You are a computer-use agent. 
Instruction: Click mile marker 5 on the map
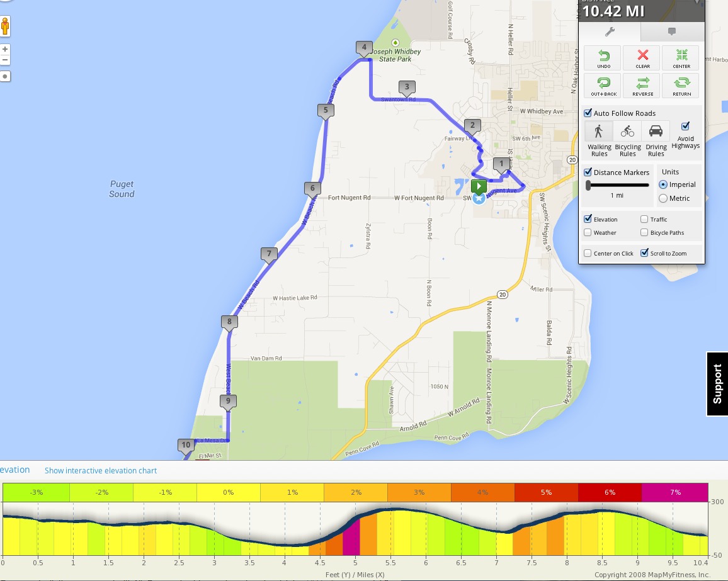(x=325, y=110)
